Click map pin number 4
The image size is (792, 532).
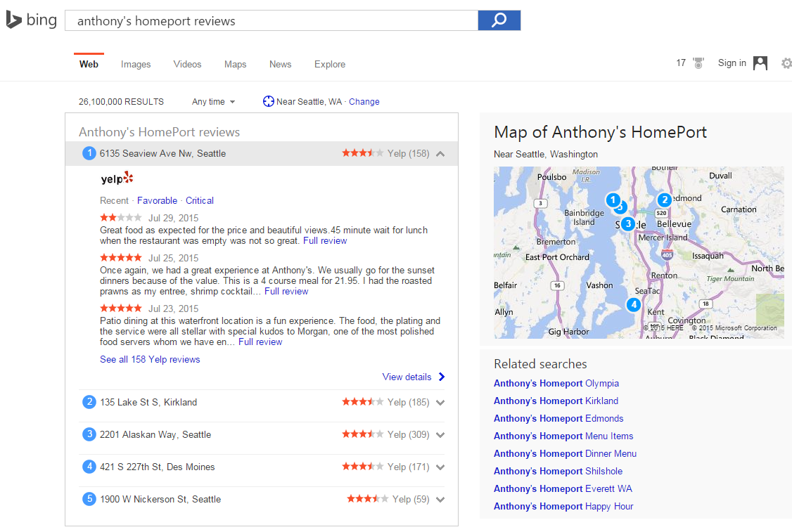point(634,304)
